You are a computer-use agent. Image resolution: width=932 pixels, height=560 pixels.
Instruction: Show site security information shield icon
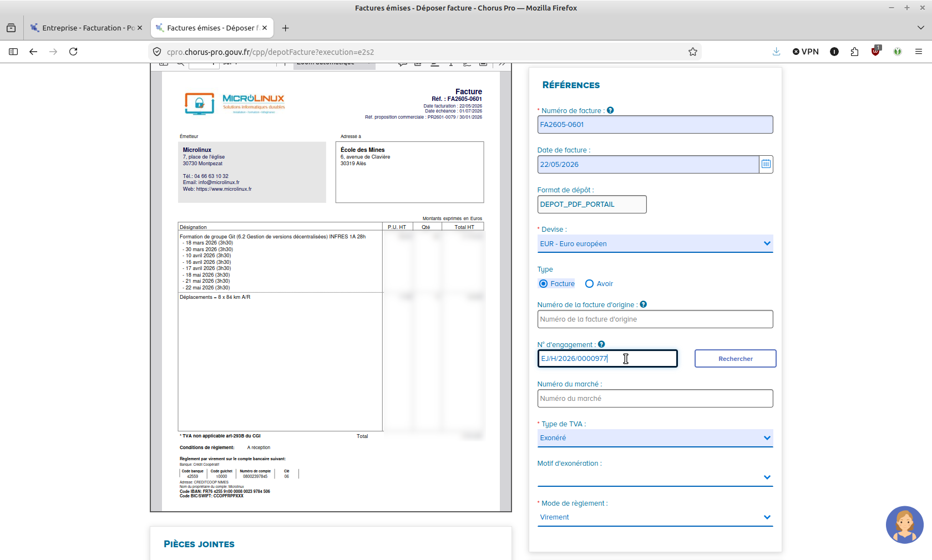click(x=157, y=52)
